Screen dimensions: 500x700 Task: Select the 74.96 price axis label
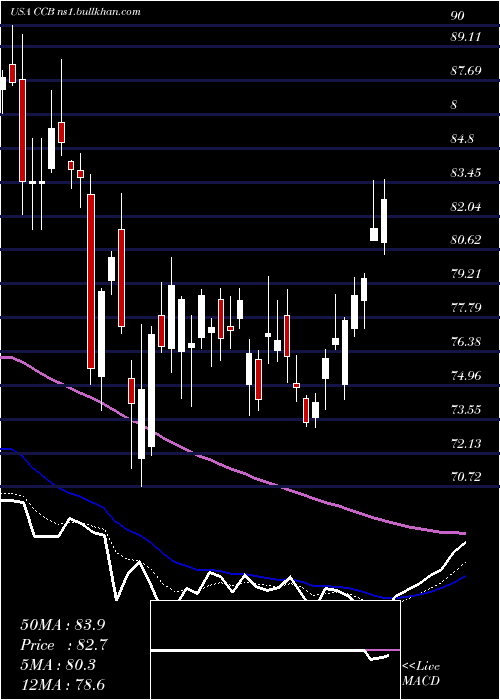tap(466, 375)
